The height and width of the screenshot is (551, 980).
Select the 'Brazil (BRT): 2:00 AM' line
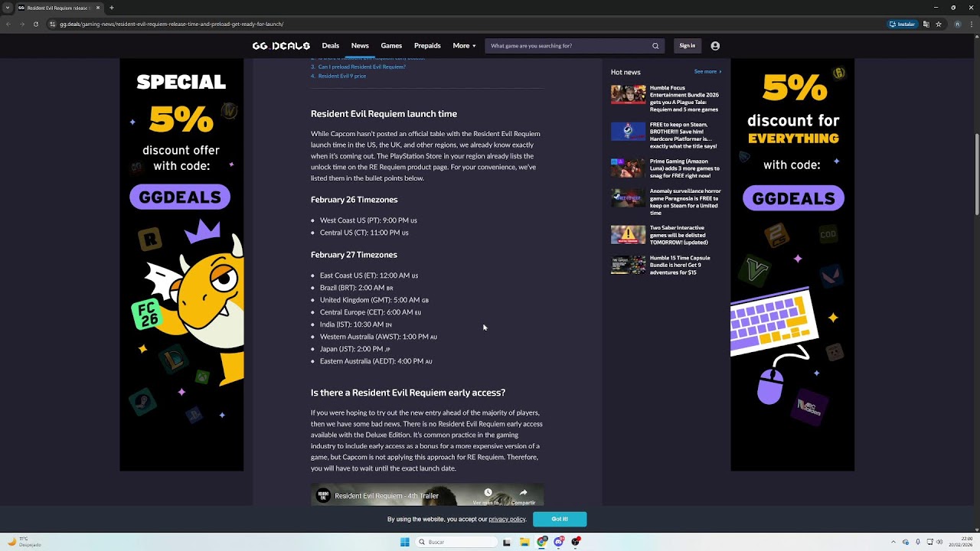pos(357,288)
